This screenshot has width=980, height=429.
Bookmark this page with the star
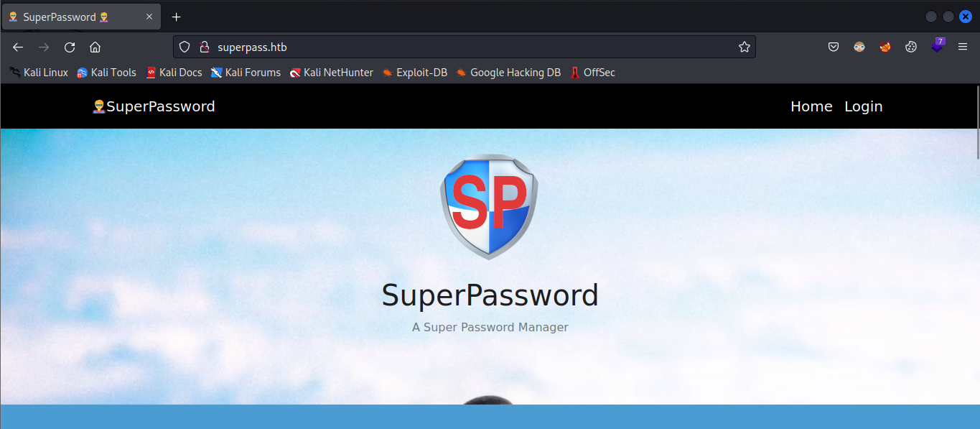point(745,47)
